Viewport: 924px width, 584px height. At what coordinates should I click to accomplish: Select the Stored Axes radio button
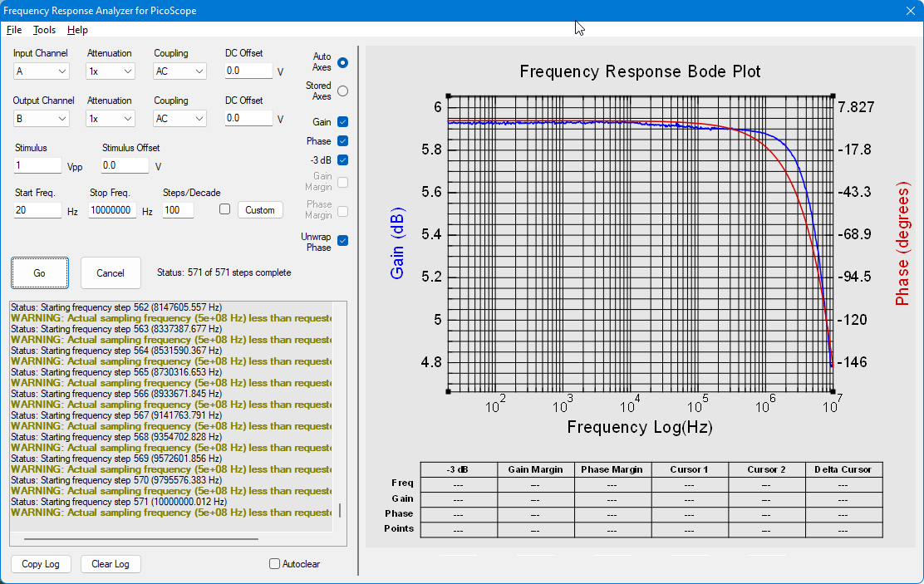[x=342, y=91]
